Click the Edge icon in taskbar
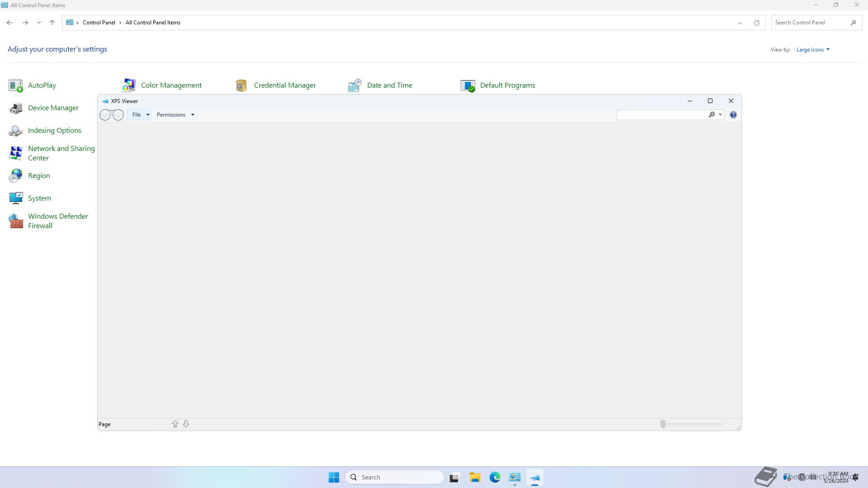The image size is (868, 488). tap(495, 477)
